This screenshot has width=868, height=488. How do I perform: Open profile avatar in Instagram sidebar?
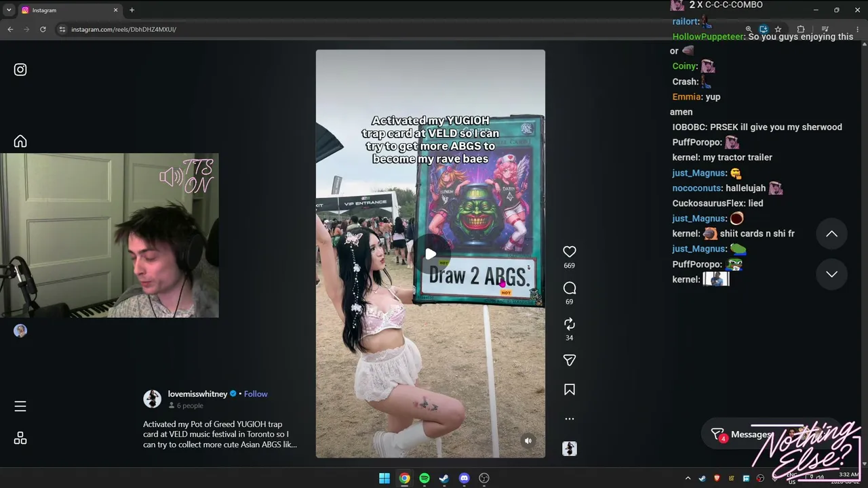coord(20,331)
